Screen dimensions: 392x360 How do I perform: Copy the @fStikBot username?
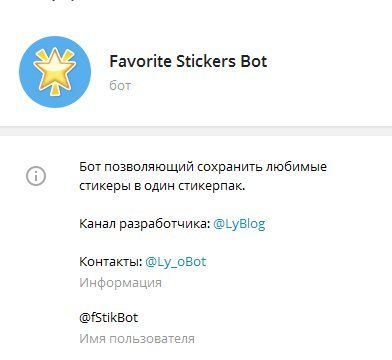[109, 317]
